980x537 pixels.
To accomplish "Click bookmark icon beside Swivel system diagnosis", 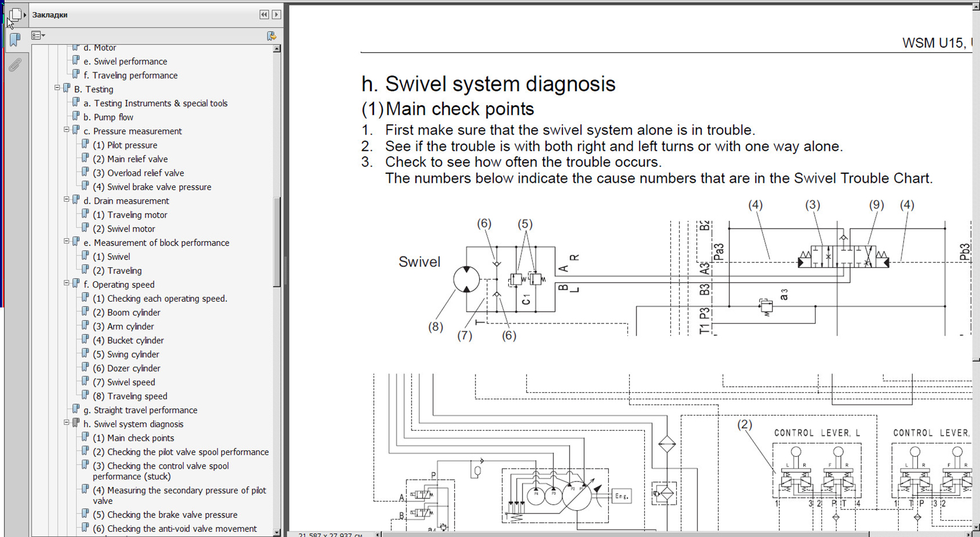I will click(76, 424).
